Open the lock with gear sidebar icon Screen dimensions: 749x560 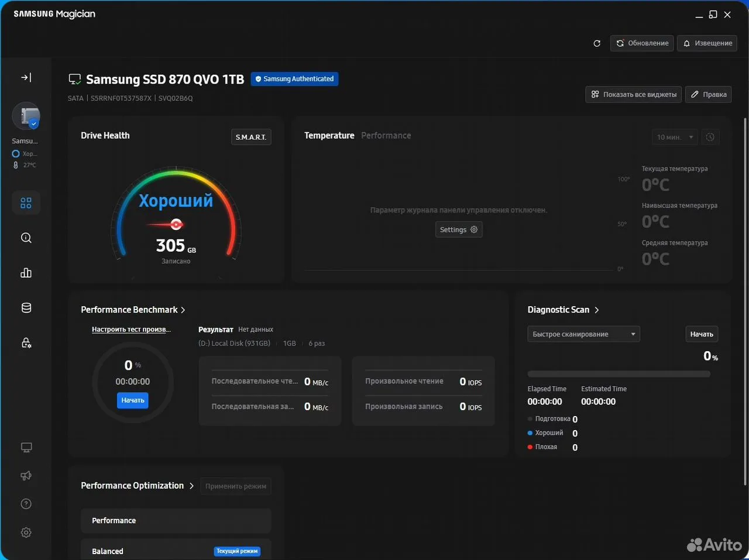tap(26, 343)
